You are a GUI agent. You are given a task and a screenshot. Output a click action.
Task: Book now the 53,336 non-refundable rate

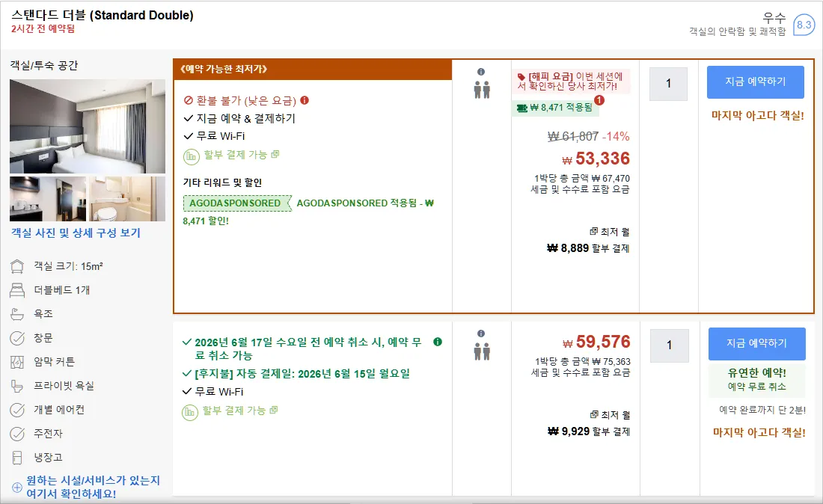coord(756,82)
